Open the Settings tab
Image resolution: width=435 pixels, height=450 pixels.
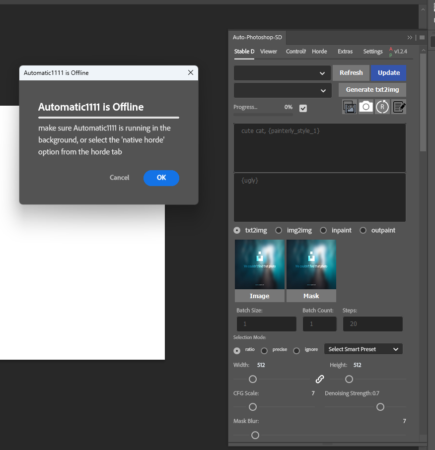click(373, 52)
